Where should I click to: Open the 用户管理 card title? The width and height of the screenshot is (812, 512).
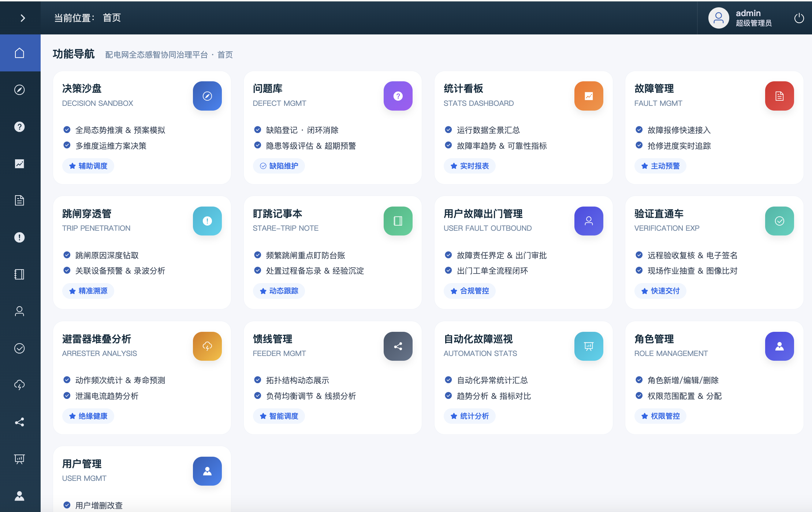point(82,464)
